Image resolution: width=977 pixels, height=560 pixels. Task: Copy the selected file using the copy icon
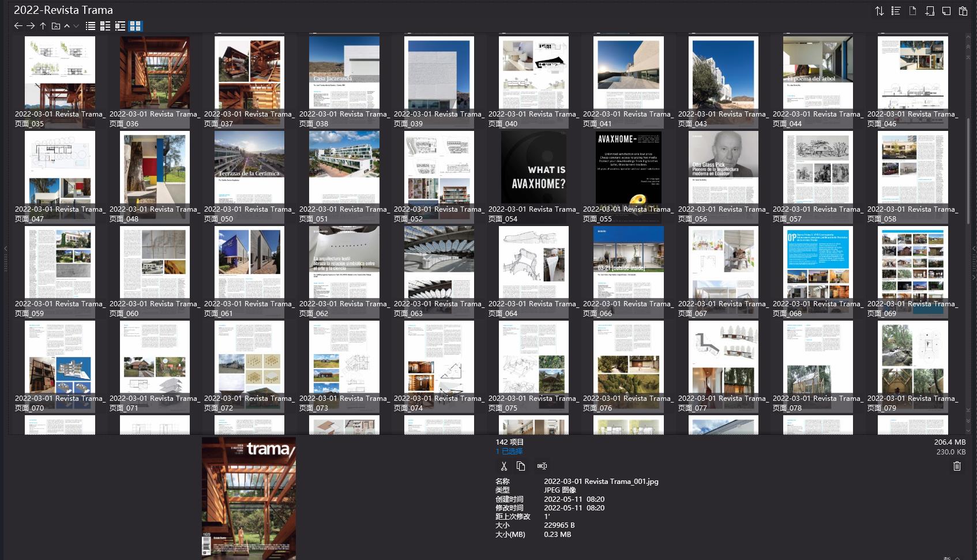(521, 465)
